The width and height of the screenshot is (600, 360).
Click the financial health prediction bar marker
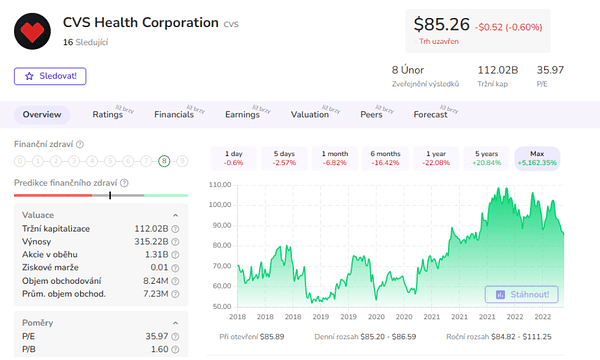pyautogui.click(x=110, y=195)
